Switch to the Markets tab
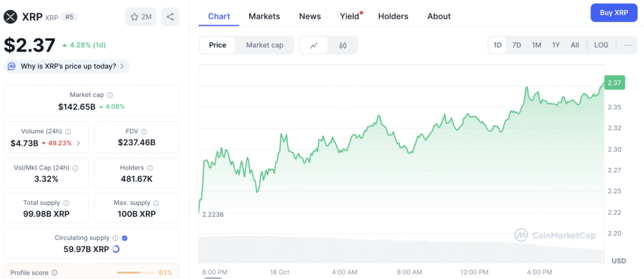The height and width of the screenshot is (279, 644). coord(264,16)
